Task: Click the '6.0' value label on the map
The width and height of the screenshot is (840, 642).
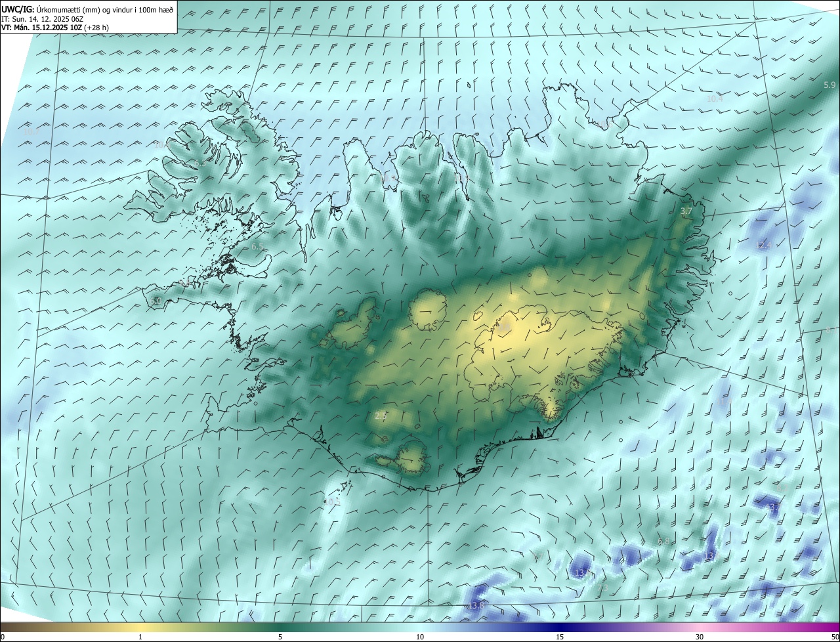Action: pyautogui.click(x=156, y=301)
